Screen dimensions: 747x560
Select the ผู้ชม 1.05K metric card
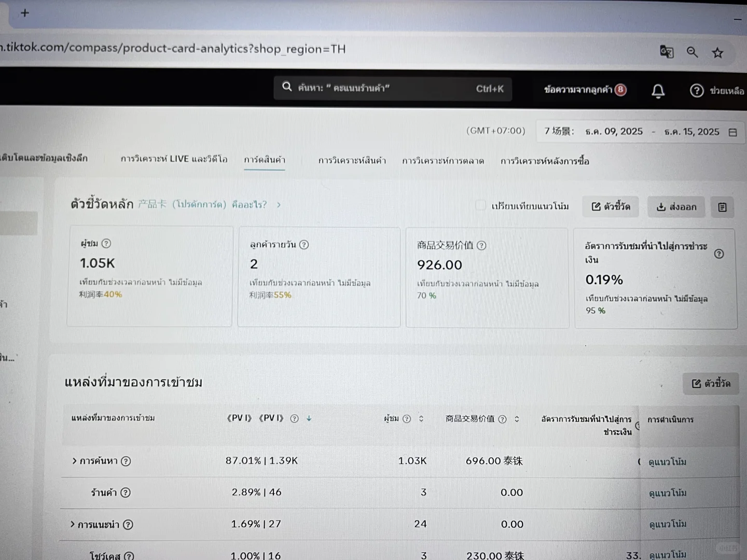point(149,276)
